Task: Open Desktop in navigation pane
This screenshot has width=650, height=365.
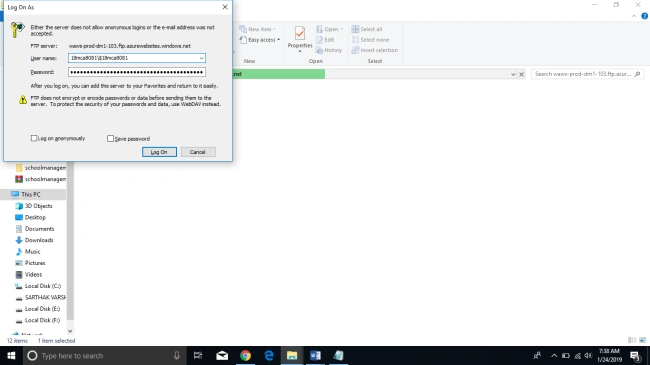Action: [x=31, y=217]
